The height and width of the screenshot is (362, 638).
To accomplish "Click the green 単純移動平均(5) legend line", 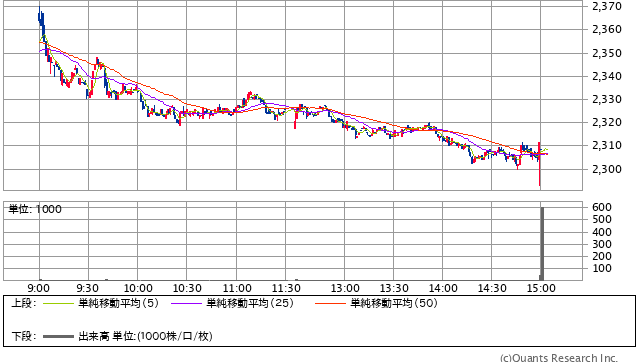I will [x=58, y=303].
